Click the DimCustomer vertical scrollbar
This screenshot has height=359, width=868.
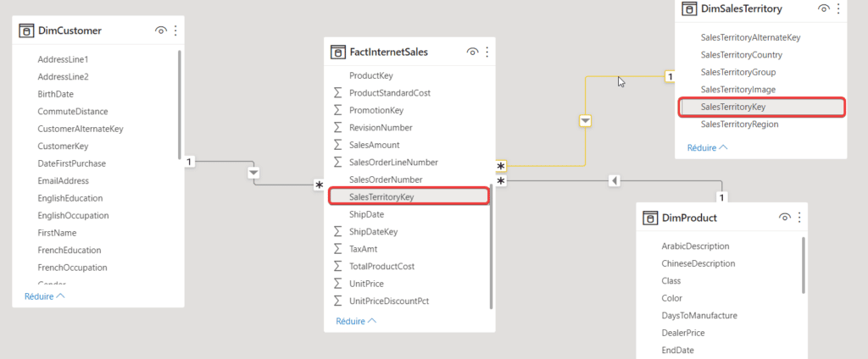pos(180,105)
